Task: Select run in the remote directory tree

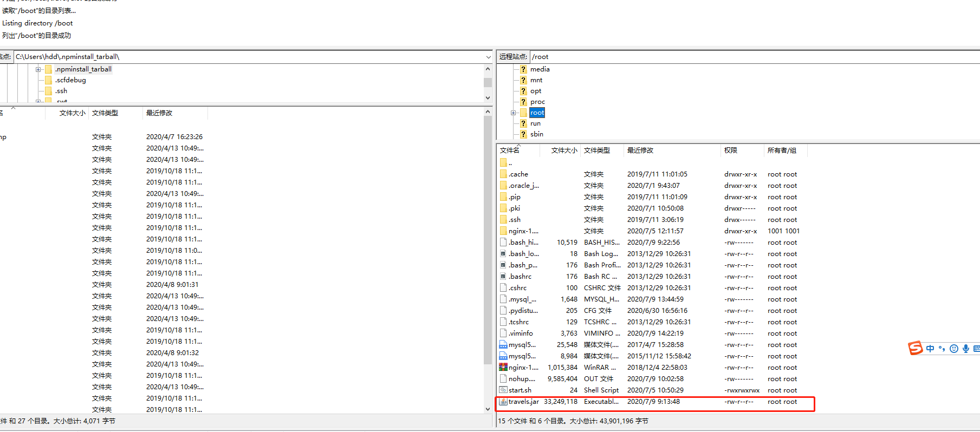Action: click(x=535, y=123)
